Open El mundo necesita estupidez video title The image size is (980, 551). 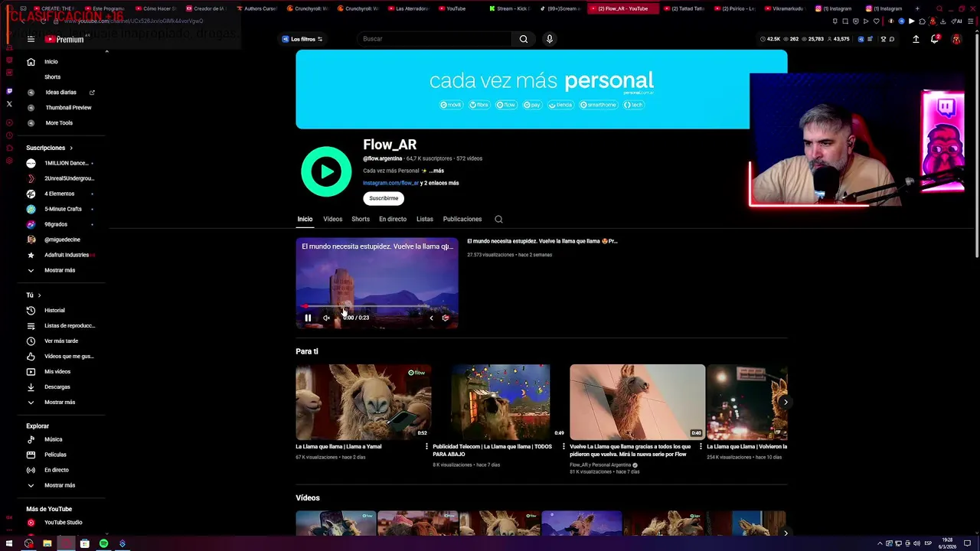point(542,241)
